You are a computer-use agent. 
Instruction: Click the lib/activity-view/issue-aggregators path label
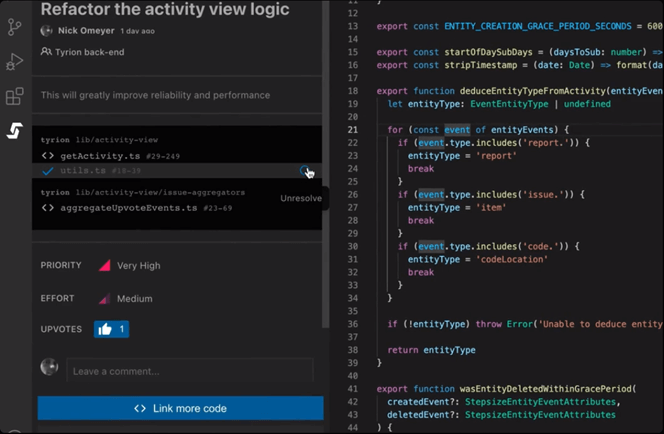[x=160, y=192]
